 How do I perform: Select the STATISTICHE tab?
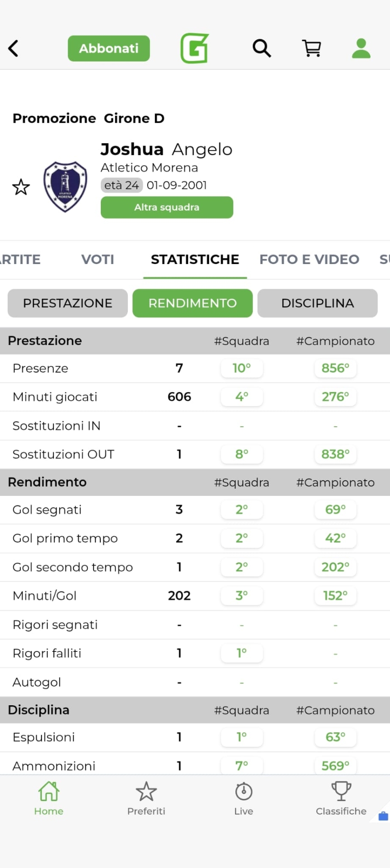[x=195, y=259]
